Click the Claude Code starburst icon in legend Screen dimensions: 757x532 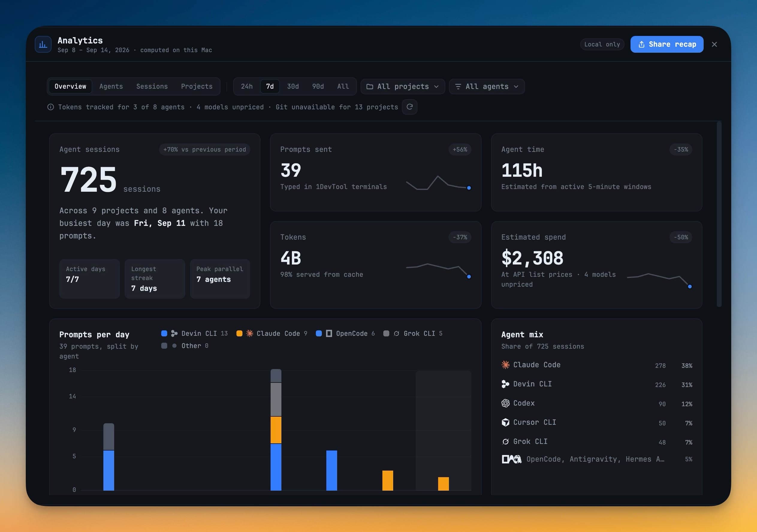click(250, 334)
